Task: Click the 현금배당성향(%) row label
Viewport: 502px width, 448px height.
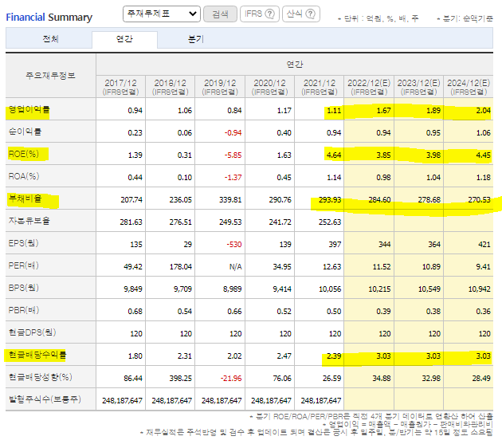Action: pos(40,377)
